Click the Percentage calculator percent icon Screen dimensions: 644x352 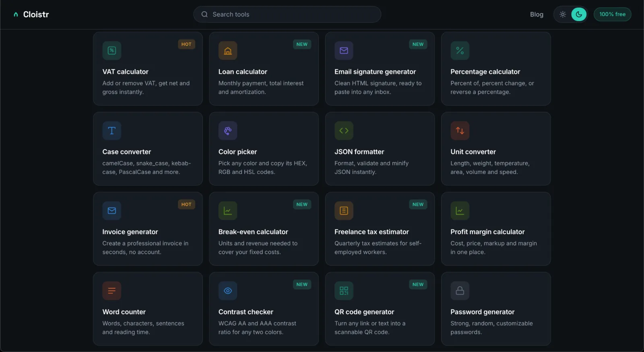pyautogui.click(x=460, y=50)
